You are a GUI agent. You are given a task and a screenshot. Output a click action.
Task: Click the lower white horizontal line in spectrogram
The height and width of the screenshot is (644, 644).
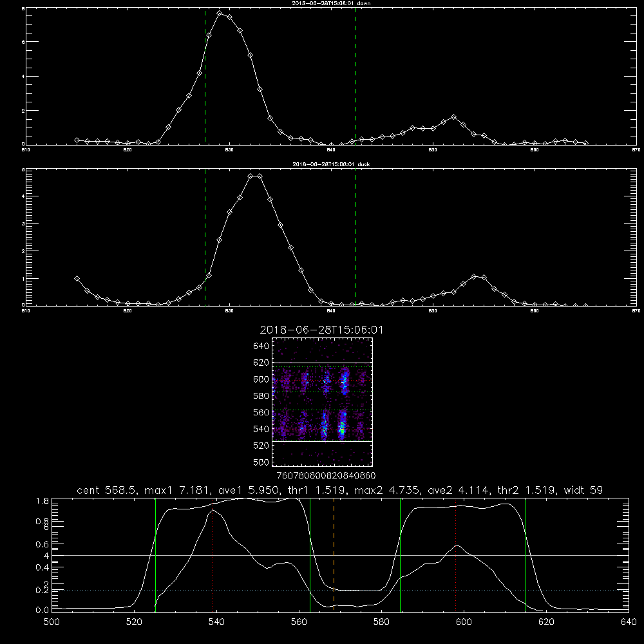click(323, 442)
